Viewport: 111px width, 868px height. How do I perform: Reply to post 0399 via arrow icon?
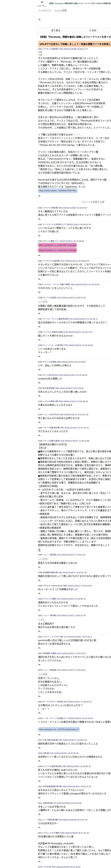(x=39, y=594)
